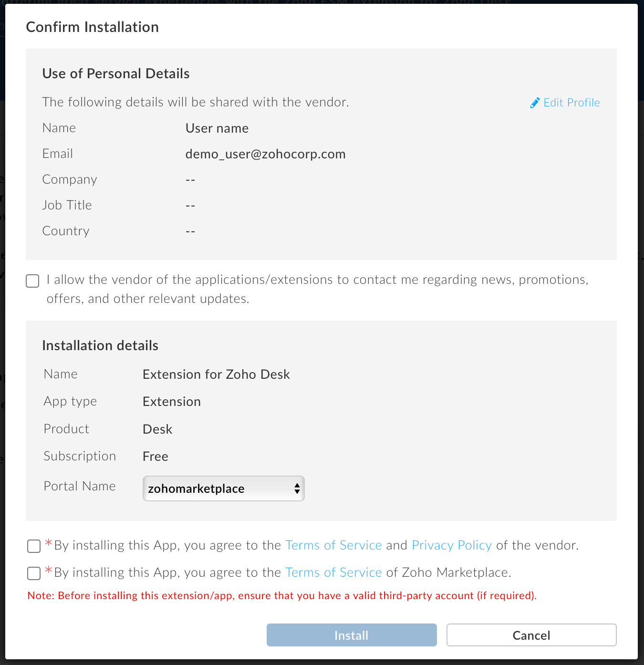Click the demo_user@zohocorp.com email value

[265, 154]
